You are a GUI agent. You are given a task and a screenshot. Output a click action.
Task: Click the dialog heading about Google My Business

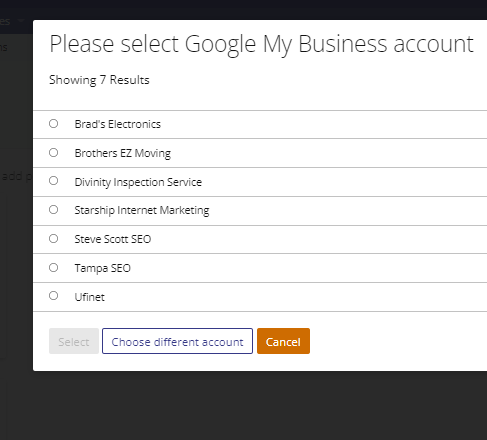click(x=261, y=44)
